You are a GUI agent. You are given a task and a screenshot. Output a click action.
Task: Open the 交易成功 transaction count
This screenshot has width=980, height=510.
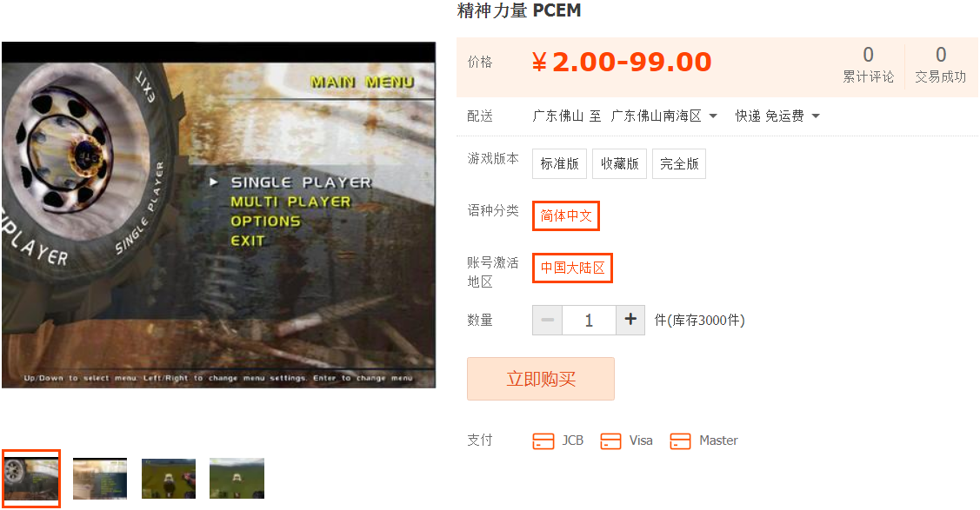pyautogui.click(x=941, y=64)
